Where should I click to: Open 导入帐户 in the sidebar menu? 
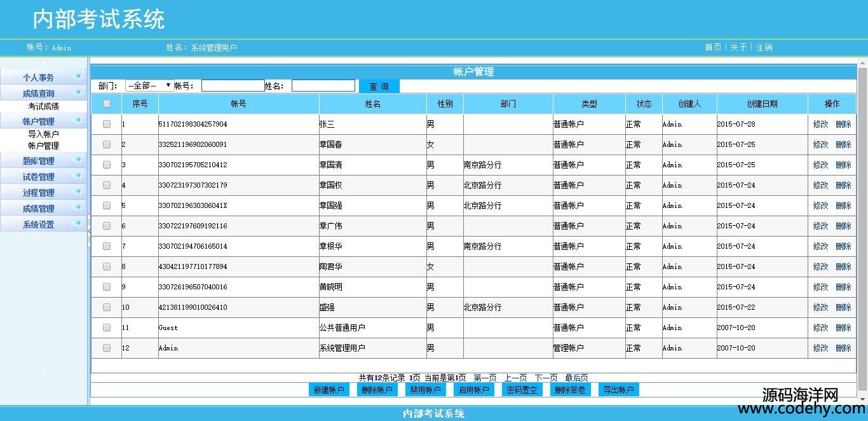tap(43, 134)
